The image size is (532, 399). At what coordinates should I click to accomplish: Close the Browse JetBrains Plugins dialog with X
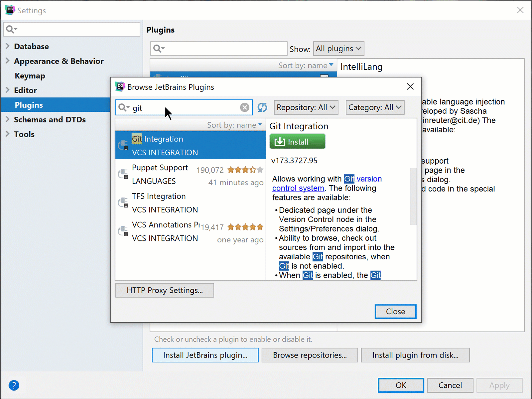(410, 86)
